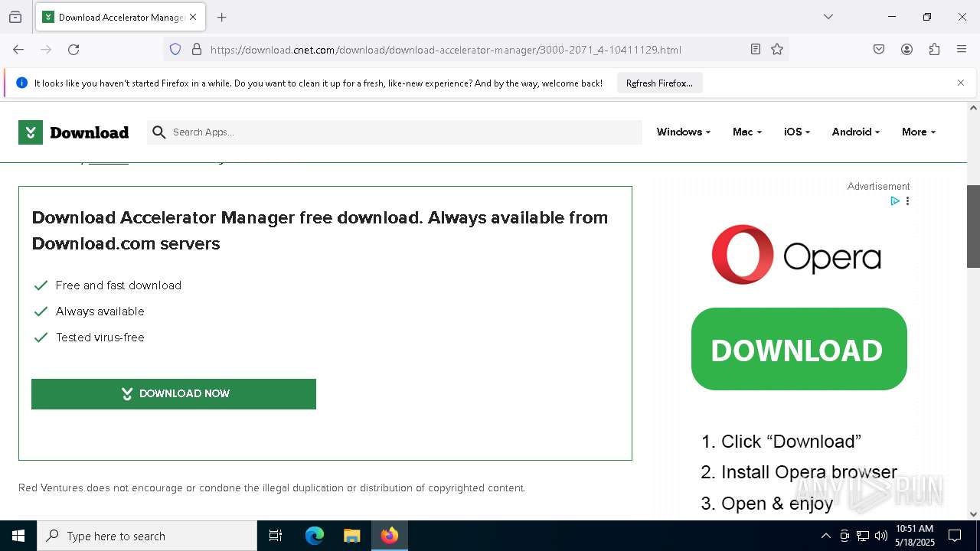Show site security lock info
Screen dimensions: 980x551
(x=197, y=50)
